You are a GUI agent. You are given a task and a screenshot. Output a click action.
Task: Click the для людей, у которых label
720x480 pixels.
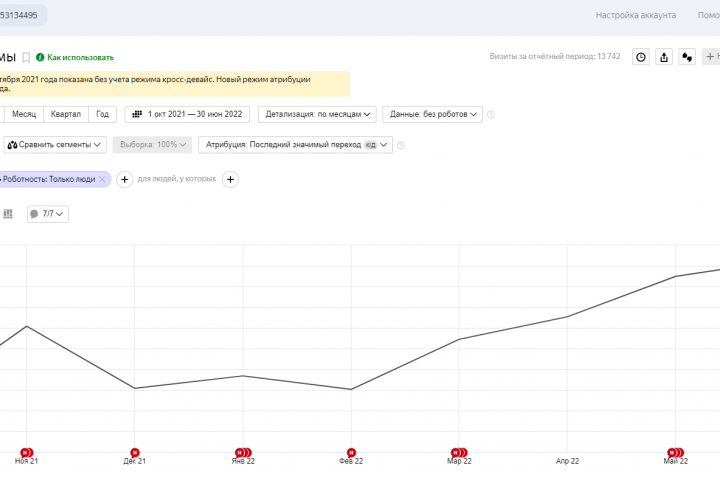tap(177, 179)
